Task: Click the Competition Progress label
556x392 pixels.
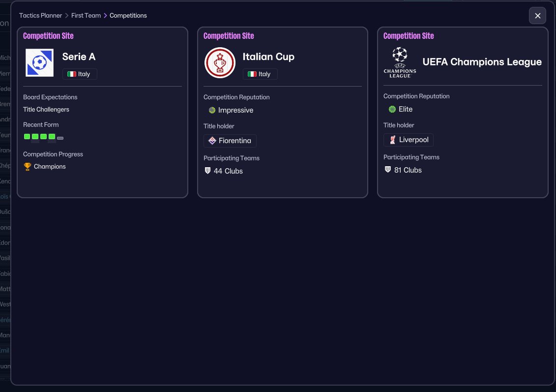Action: (x=53, y=154)
